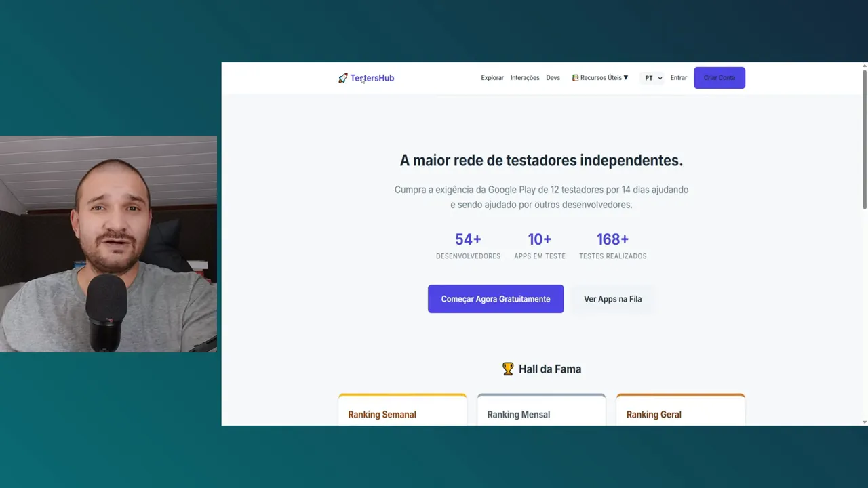The image size is (868, 488).
Task: Select the Ranking Geral card
Action: tap(680, 409)
